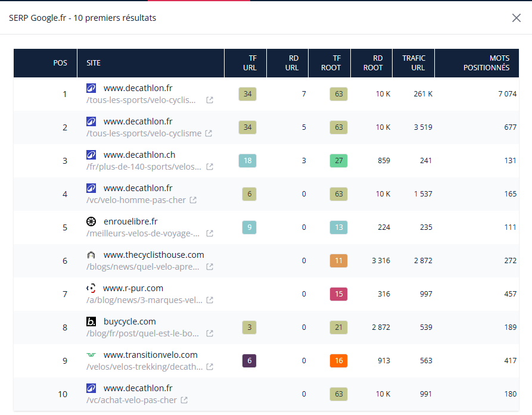Viewport: 532px width, 415px height.
Task: Open the /blog/fr/post/quel-est-le-bo... URL path
Action: coord(142,333)
